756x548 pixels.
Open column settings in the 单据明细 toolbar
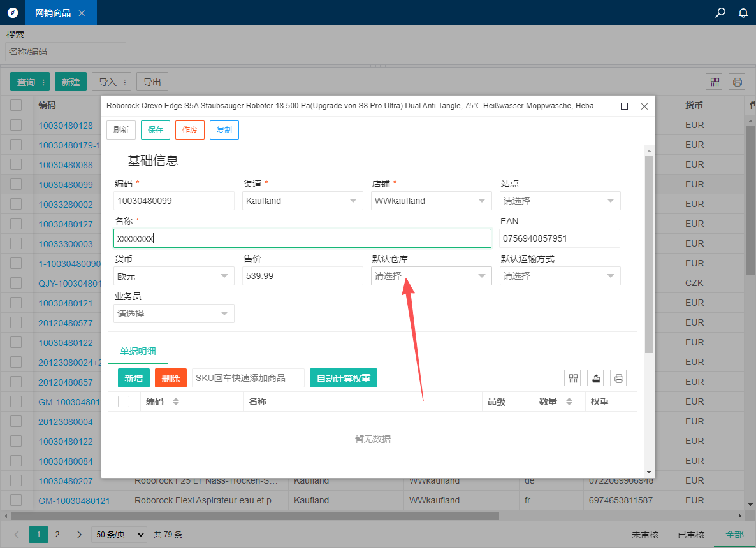click(x=572, y=379)
